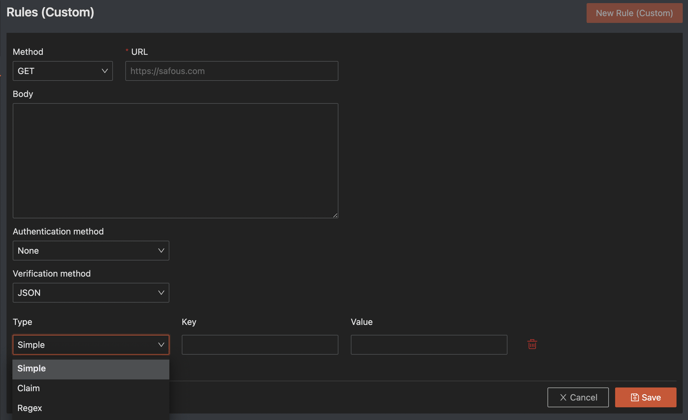The height and width of the screenshot is (420, 688).
Task: Click the chevron in Authentication method box
Action: 161,251
